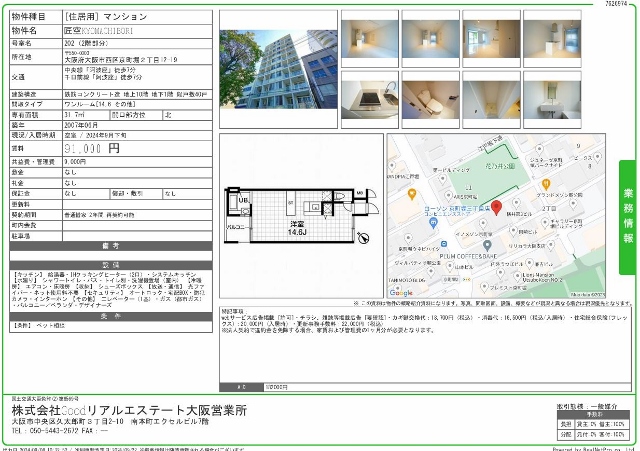Viewport: 640px width, 451px height.
Task: Click the 2007年 build date cell
Action: tap(137, 125)
